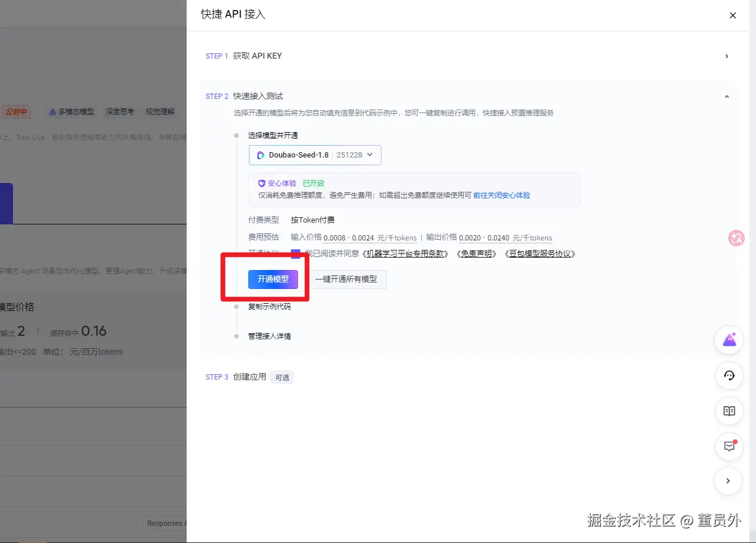Collapse STEP 2 快速接入测试 section
This screenshot has width=756, height=543.
coord(727,97)
